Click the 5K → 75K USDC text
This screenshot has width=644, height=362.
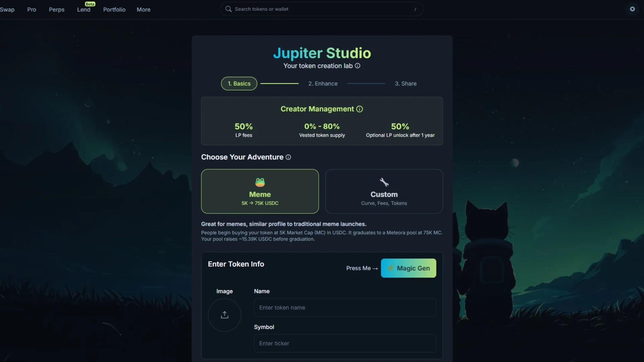pyautogui.click(x=260, y=203)
